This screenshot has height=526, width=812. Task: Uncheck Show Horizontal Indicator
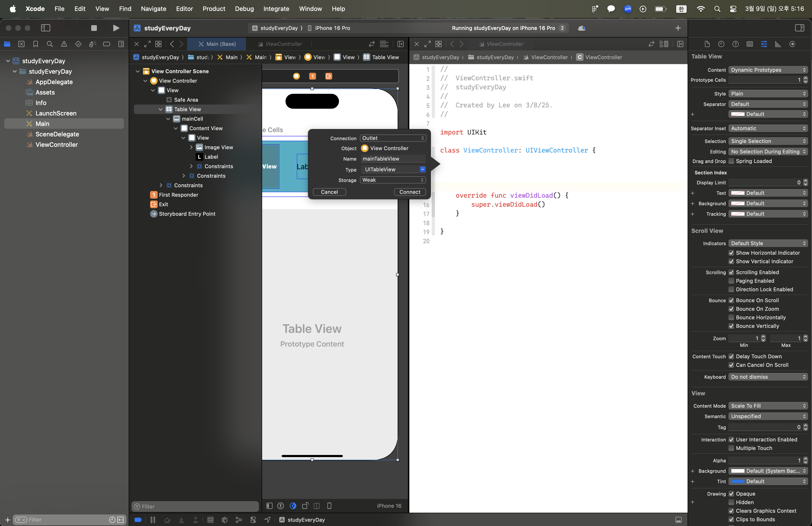click(731, 253)
